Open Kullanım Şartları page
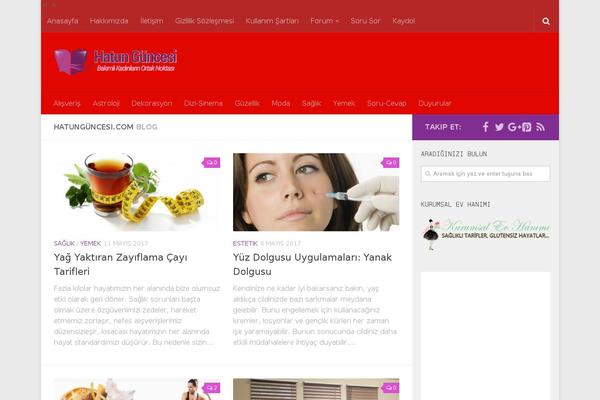The image size is (600, 400). [272, 21]
